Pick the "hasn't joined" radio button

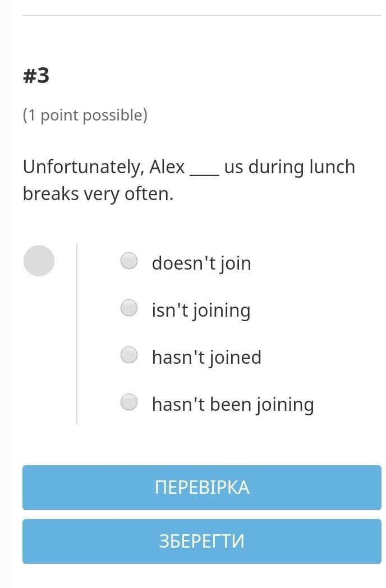129,355
